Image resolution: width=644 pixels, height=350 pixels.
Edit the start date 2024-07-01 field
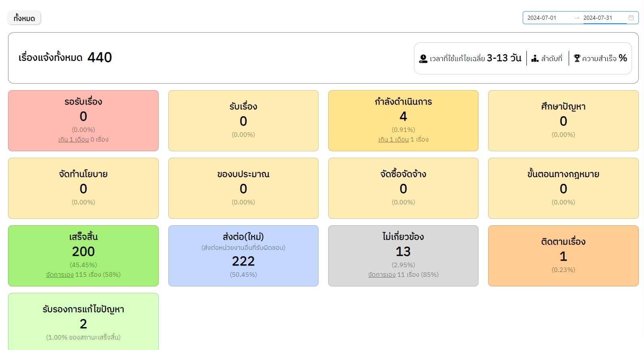click(548, 18)
